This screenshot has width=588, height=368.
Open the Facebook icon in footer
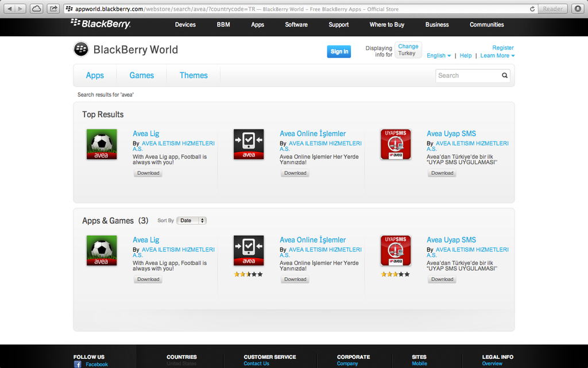tap(78, 364)
